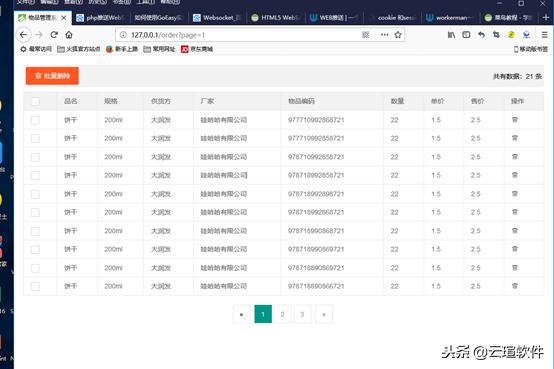Click the trash icon in the second row

515,138
